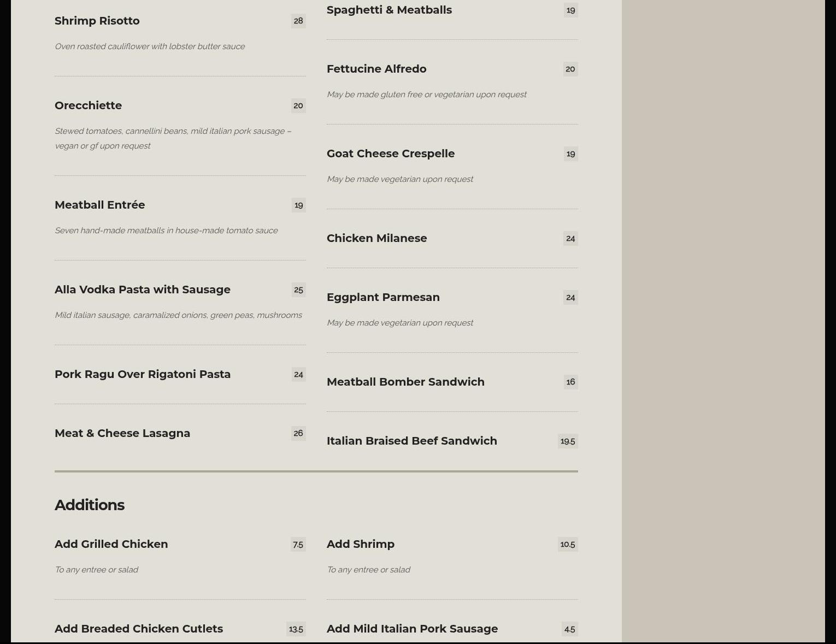
Task: Click Pork Ragu Over Rigatoni Pasta title
Action: click(x=143, y=374)
